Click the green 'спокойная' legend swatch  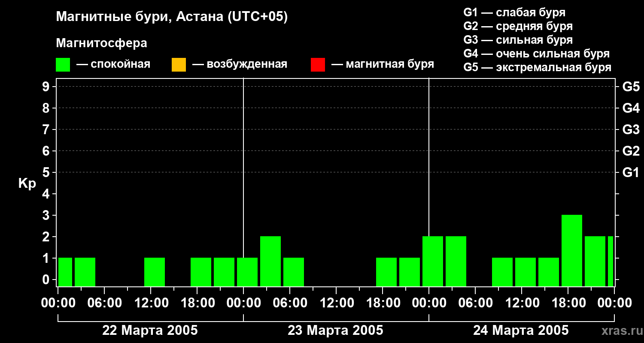[63, 65]
